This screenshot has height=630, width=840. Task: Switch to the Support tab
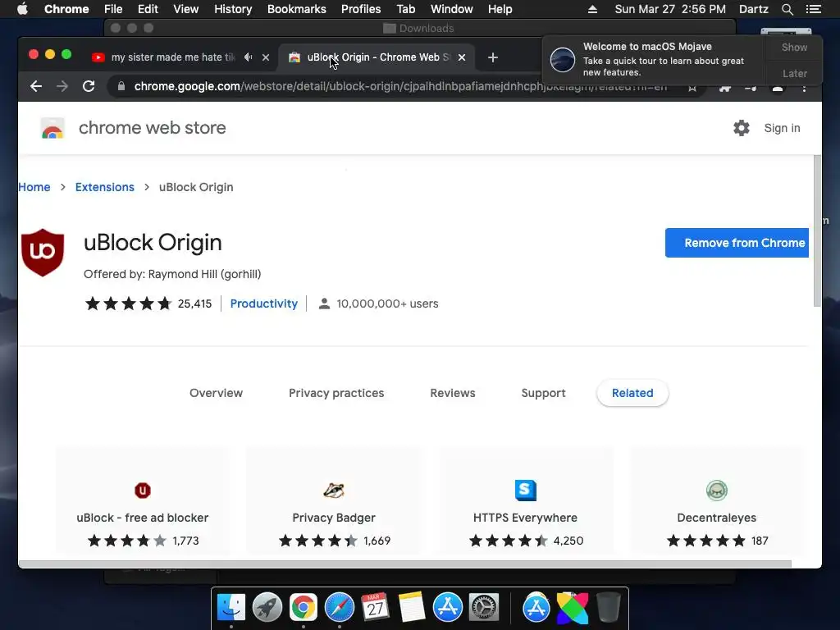543,393
